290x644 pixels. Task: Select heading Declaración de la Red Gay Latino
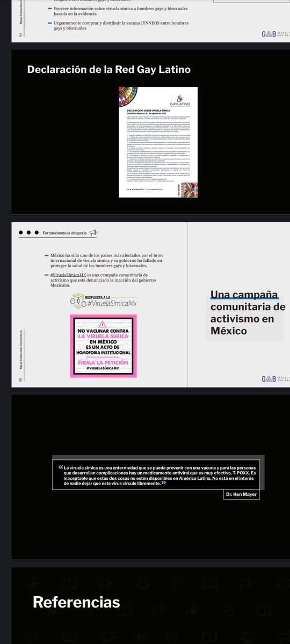pyautogui.click(x=108, y=69)
